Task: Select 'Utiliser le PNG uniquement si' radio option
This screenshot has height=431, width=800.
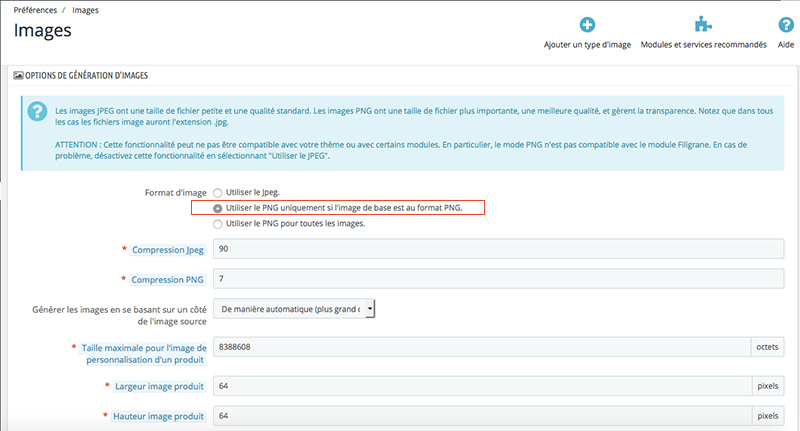Action: [x=218, y=208]
